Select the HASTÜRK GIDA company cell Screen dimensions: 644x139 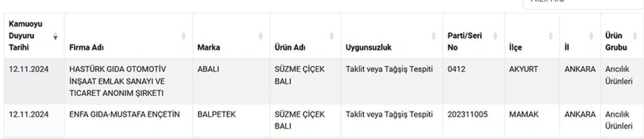(x=117, y=81)
